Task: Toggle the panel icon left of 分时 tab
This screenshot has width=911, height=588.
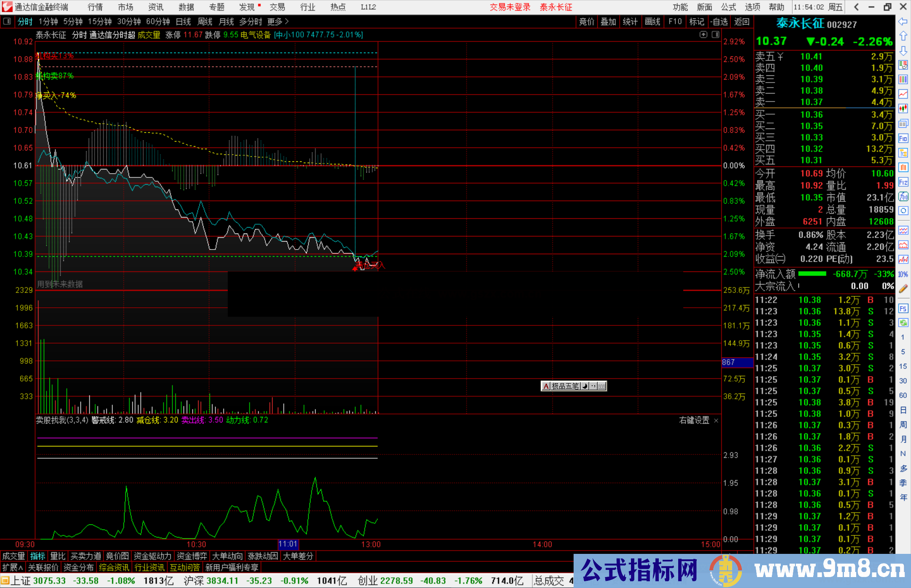Action: 7,21
